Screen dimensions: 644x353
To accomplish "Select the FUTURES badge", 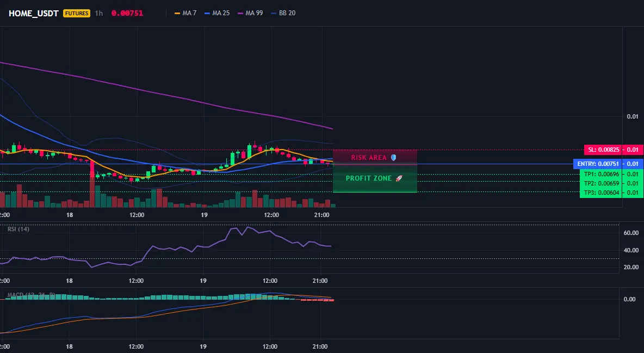I will (x=76, y=13).
